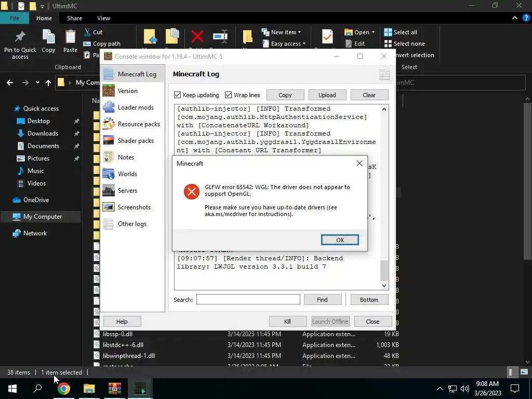
Task: Open taskbar search magnifier
Action: point(37,389)
